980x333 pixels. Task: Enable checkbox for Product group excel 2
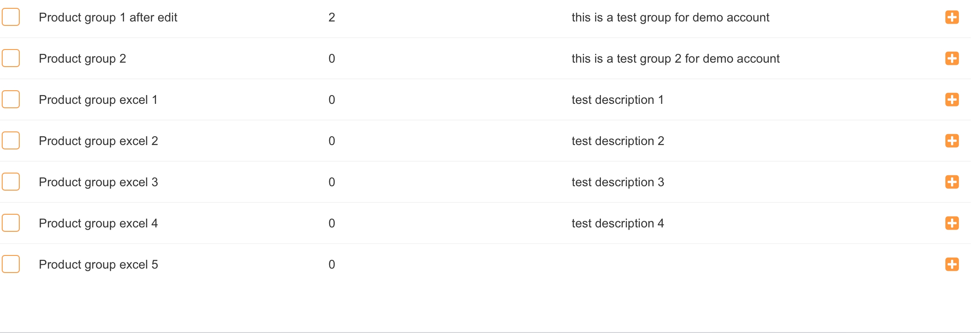coord(11,141)
